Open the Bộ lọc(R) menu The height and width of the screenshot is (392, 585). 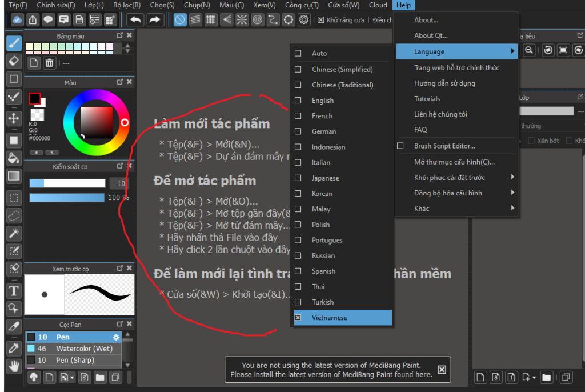coord(127,5)
